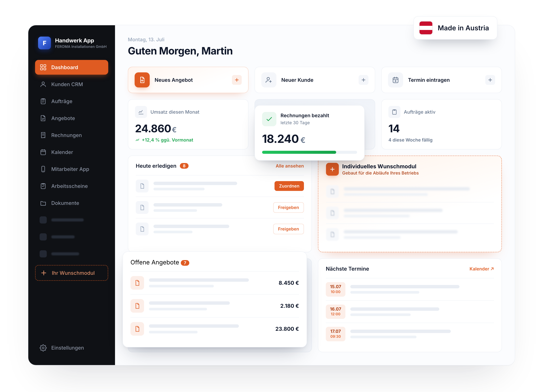Click the Made in Austria label
Image resolution: width=543 pixels, height=392 pixels.
point(463,28)
